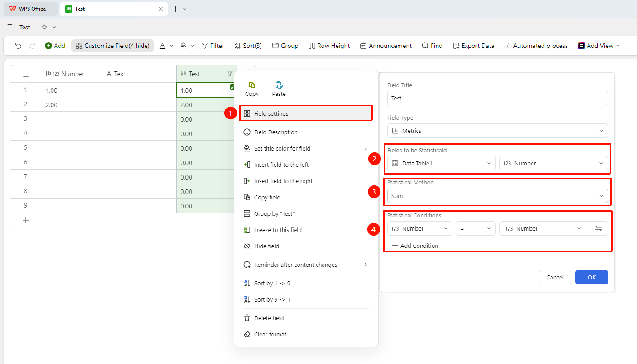Click the blue OK button
Screen dimensions: 637x364
click(x=592, y=277)
